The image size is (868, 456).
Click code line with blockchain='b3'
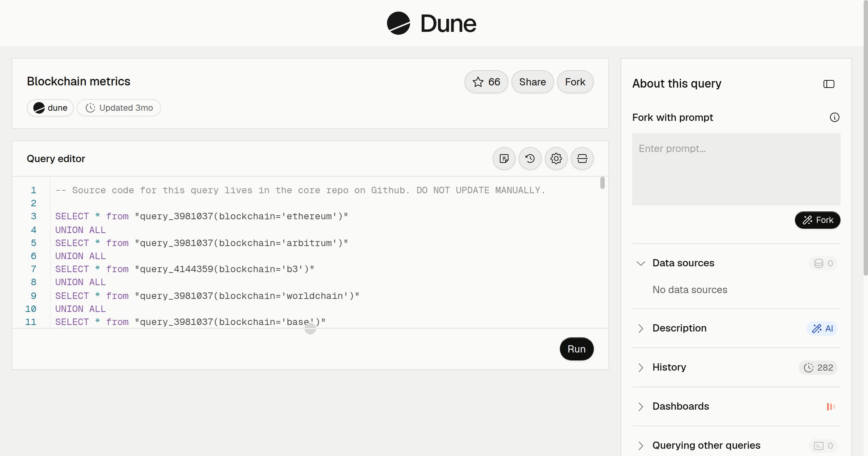coord(184,269)
